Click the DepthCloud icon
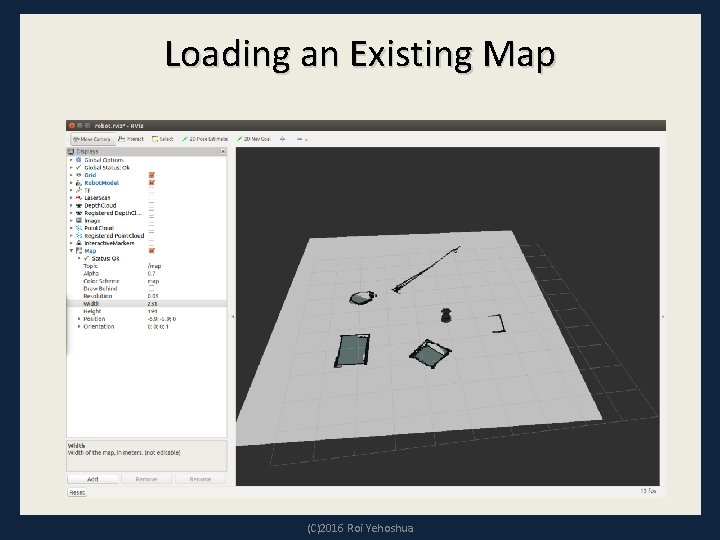Image resolution: width=720 pixels, height=540 pixels. tap(79, 205)
